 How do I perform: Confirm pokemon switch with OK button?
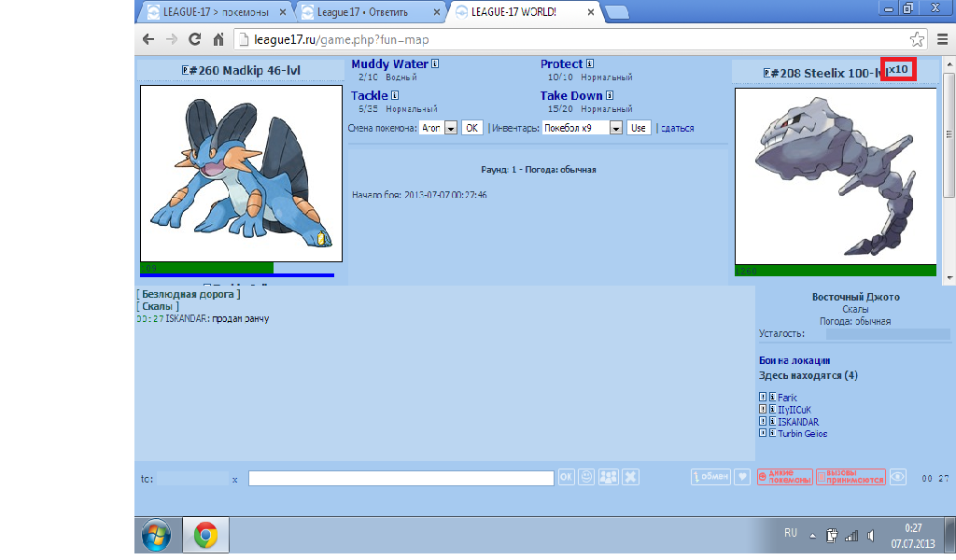point(471,128)
